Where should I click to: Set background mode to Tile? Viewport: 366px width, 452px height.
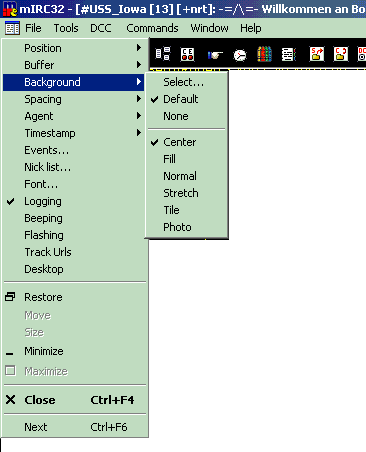click(x=187, y=210)
